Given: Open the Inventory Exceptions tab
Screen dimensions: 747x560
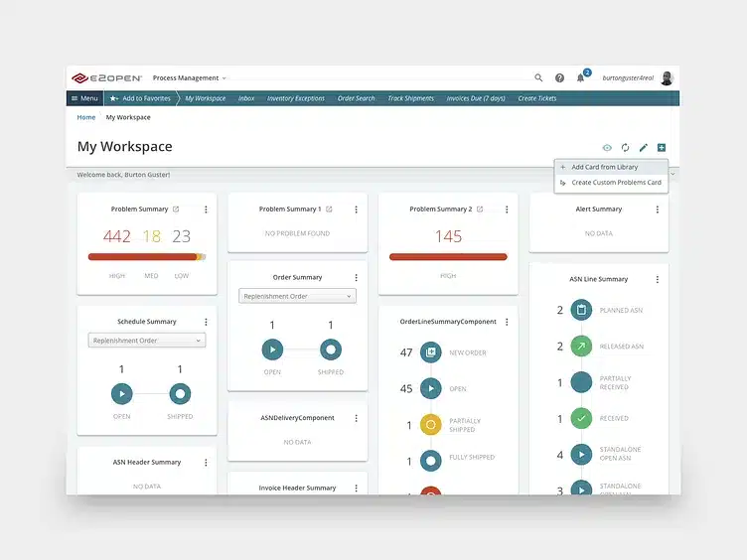Looking at the screenshot, I should (x=296, y=98).
